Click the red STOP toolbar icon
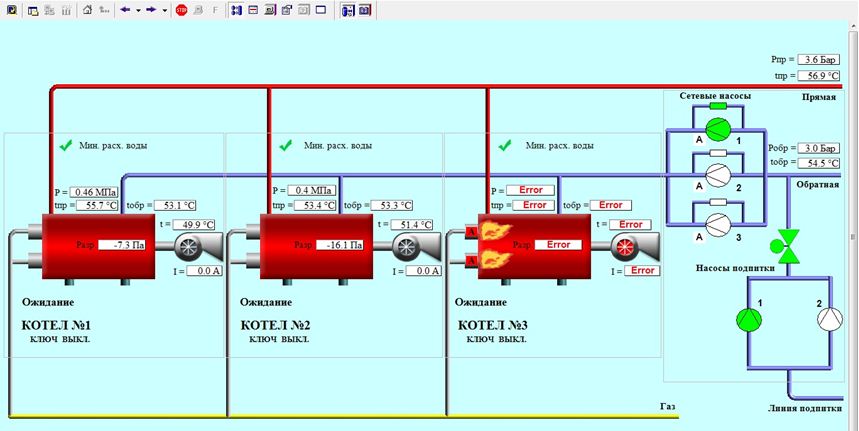 (x=181, y=10)
